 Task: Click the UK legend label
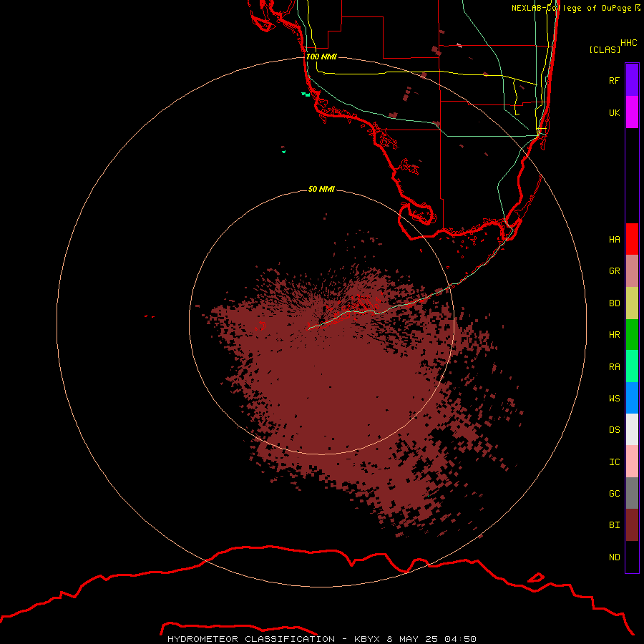(614, 112)
